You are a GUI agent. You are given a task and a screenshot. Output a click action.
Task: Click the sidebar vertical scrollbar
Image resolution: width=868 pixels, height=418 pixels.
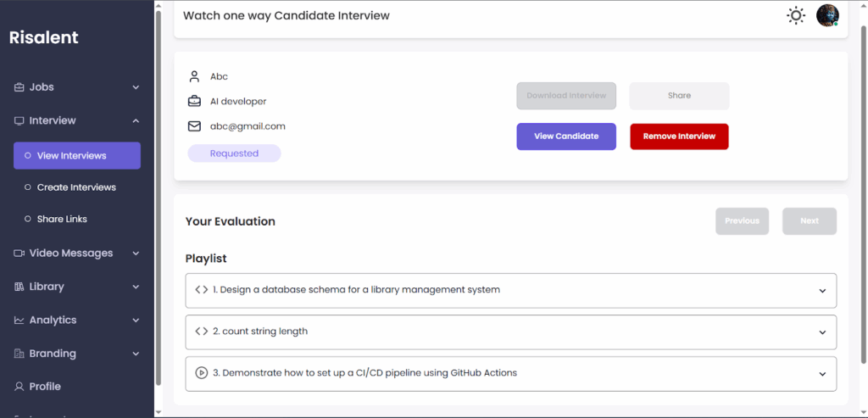pos(158,195)
